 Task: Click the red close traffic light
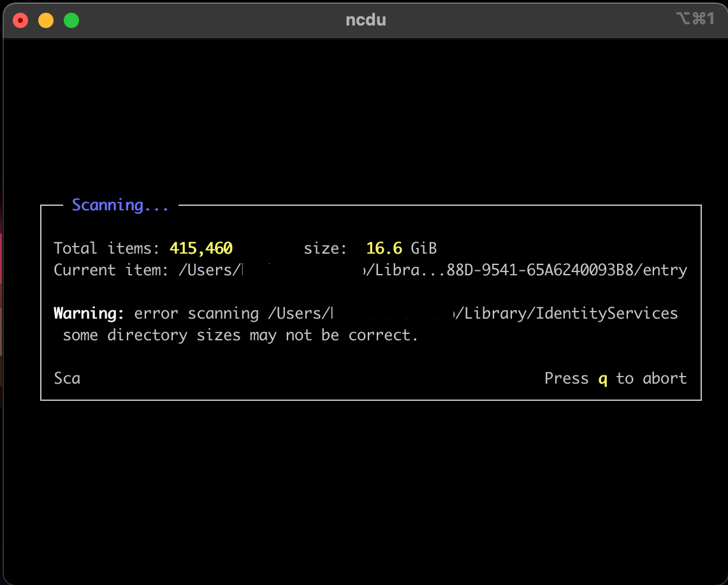tap(20, 20)
